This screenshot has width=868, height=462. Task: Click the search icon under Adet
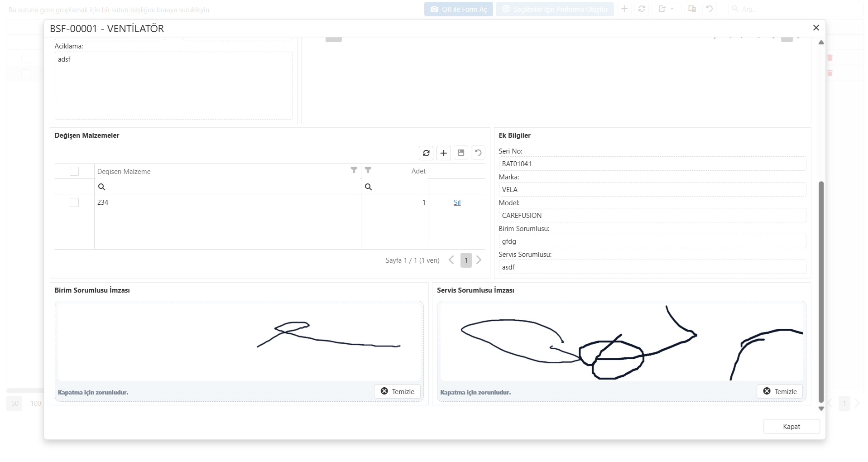coord(369,187)
